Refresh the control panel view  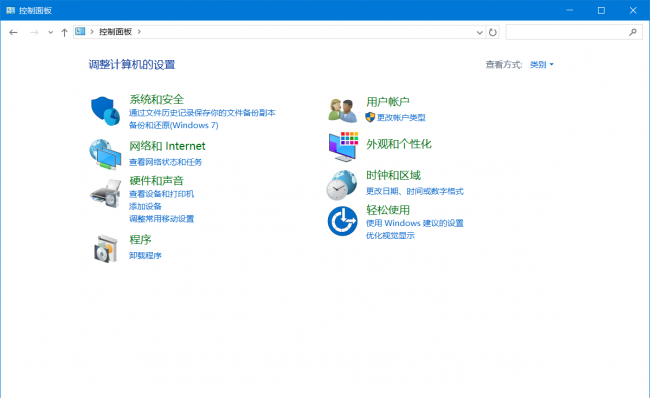(x=492, y=32)
